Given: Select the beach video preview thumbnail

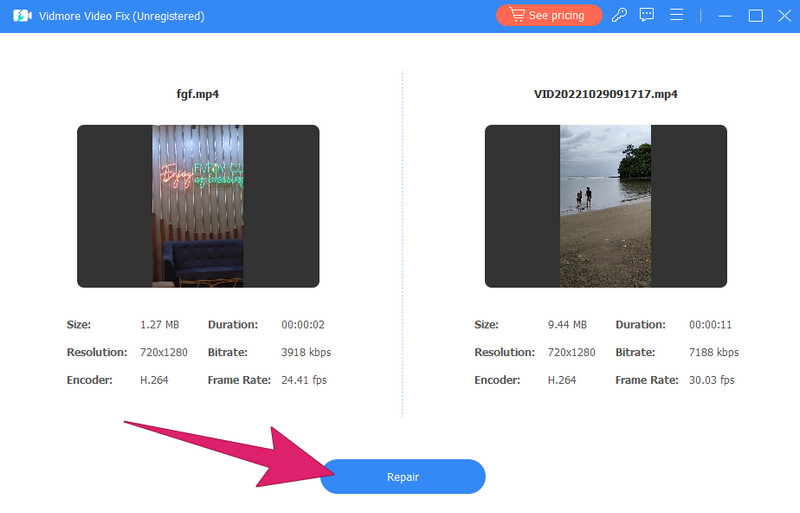Looking at the screenshot, I should [x=605, y=206].
